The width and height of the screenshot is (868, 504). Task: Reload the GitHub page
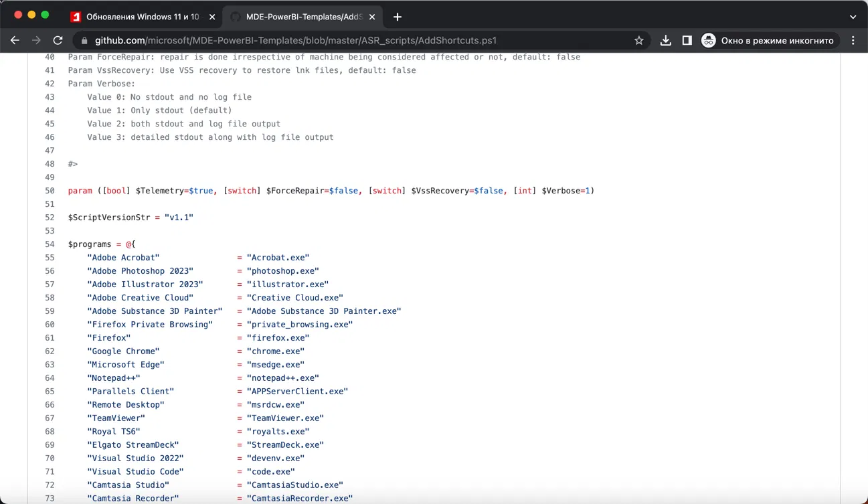[58, 40]
